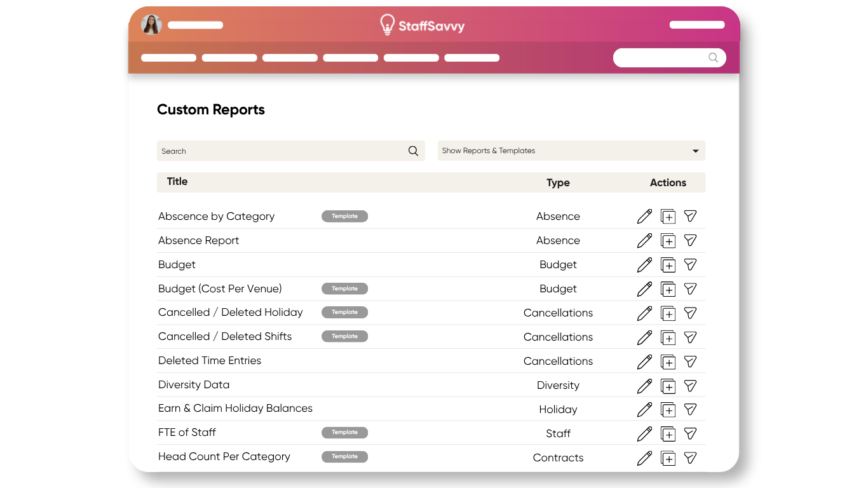Open the user profile avatar

[x=151, y=25]
